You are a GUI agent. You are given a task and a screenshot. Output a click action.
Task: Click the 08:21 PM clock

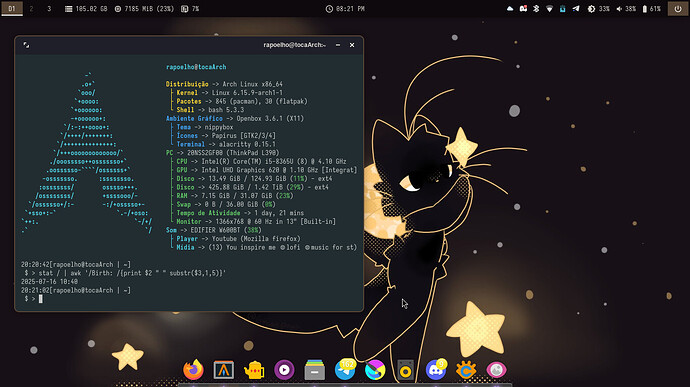pyautogui.click(x=345, y=8)
